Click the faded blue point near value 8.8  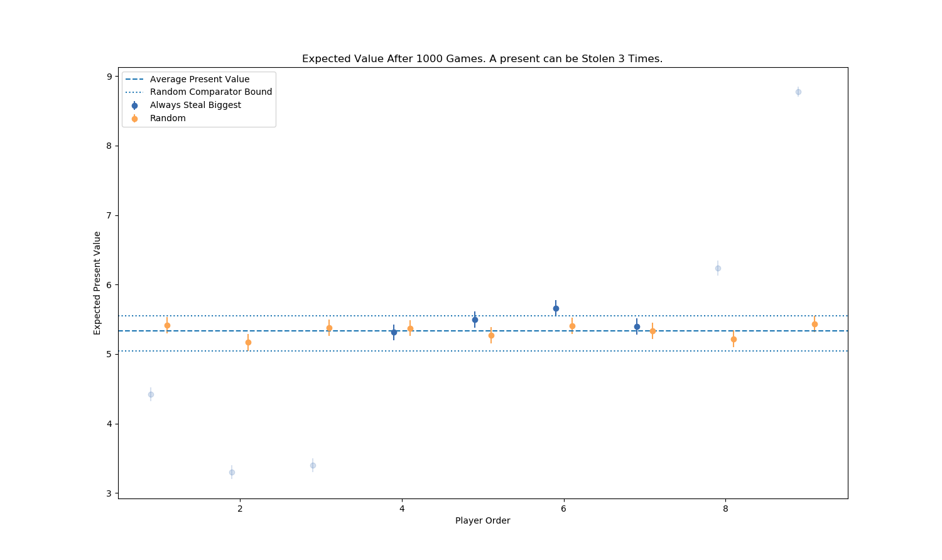pos(798,92)
